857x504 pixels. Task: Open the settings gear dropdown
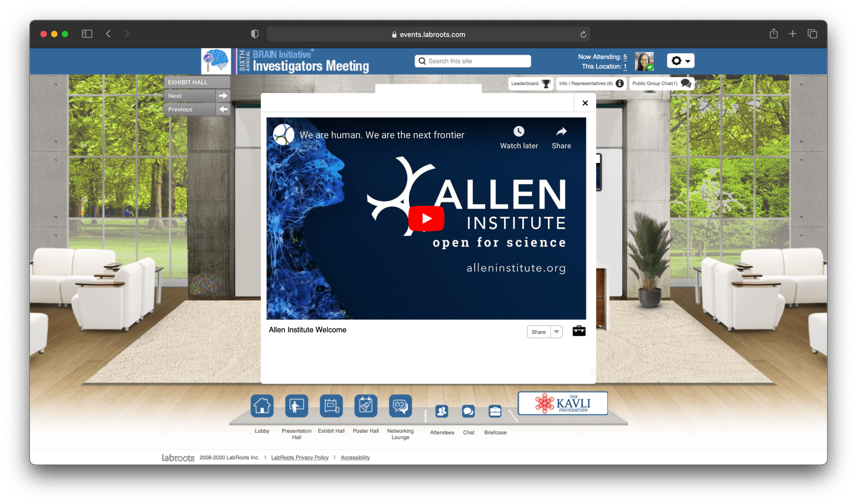click(x=681, y=61)
